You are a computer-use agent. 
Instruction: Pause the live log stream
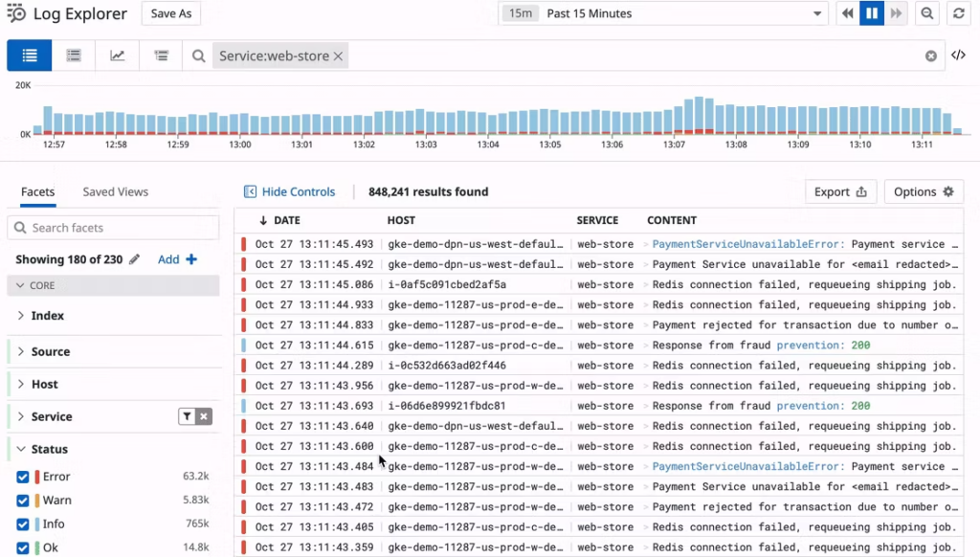tap(872, 13)
